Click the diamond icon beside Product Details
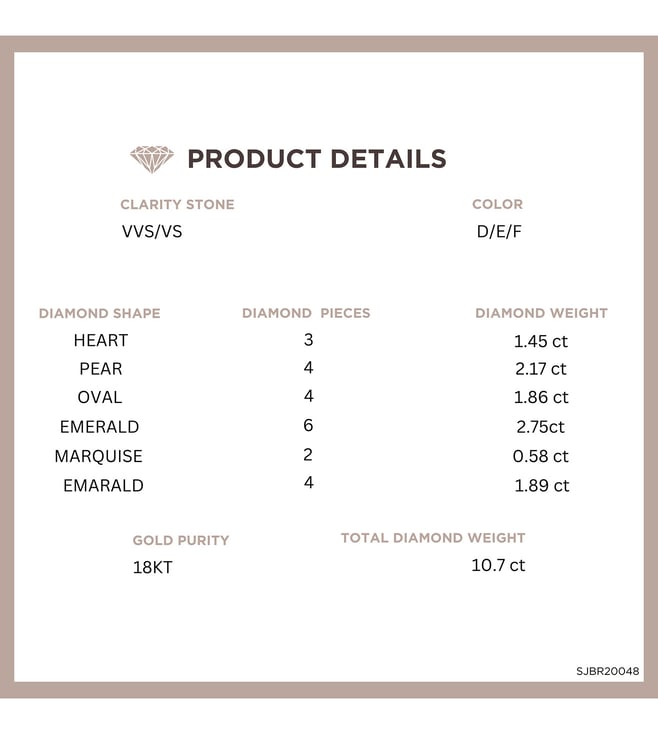 [152, 159]
